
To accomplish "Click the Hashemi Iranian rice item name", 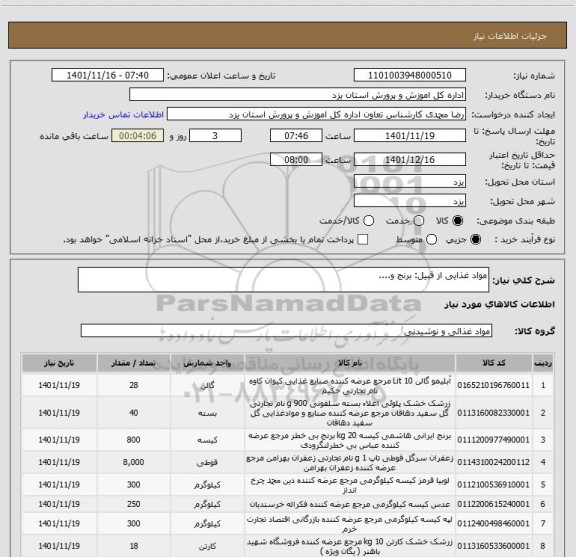I will click(350, 440).
